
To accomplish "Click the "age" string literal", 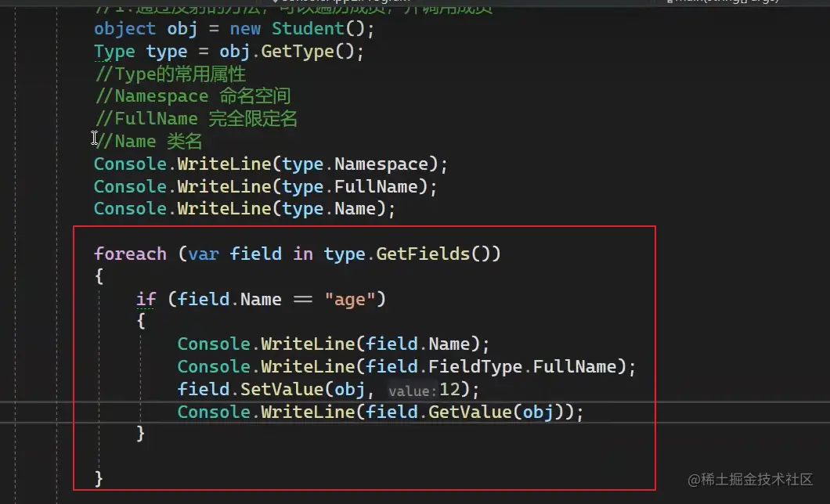I will pyautogui.click(x=350, y=299).
